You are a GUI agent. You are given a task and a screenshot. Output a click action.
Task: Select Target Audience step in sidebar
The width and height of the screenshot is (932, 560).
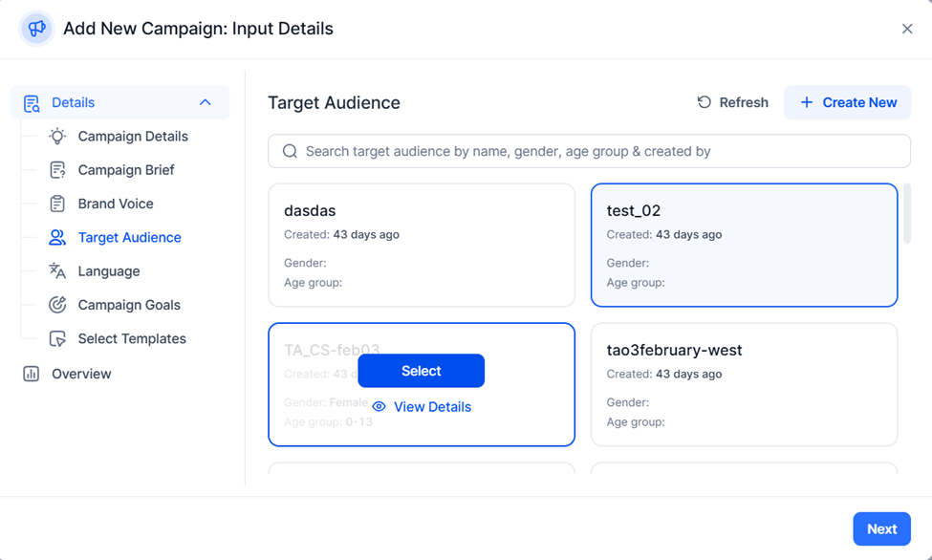pos(130,237)
